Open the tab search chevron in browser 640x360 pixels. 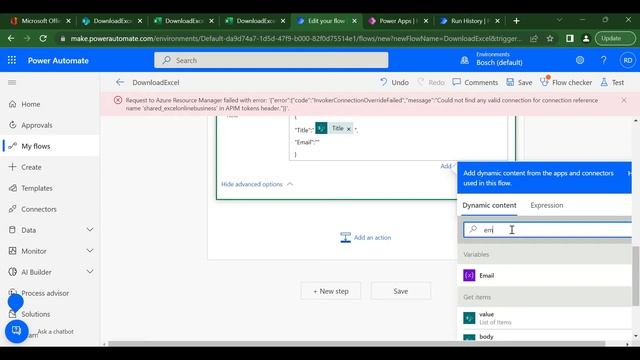tap(560, 20)
